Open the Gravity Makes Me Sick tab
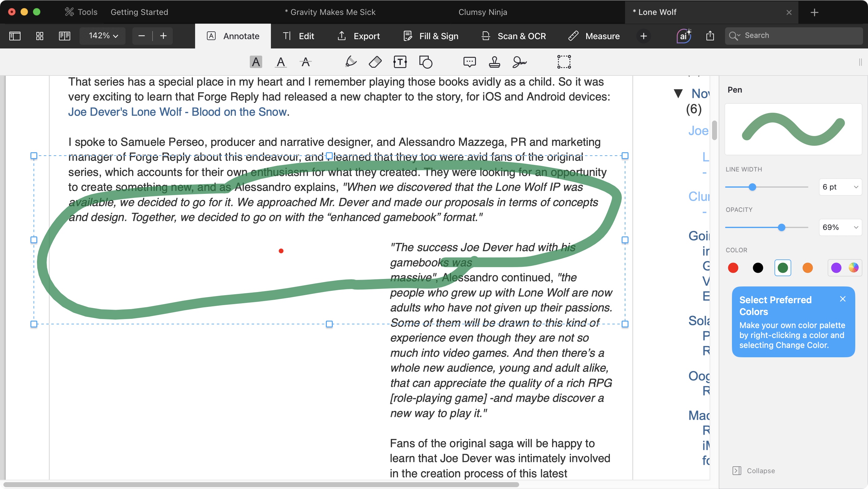 (x=330, y=12)
